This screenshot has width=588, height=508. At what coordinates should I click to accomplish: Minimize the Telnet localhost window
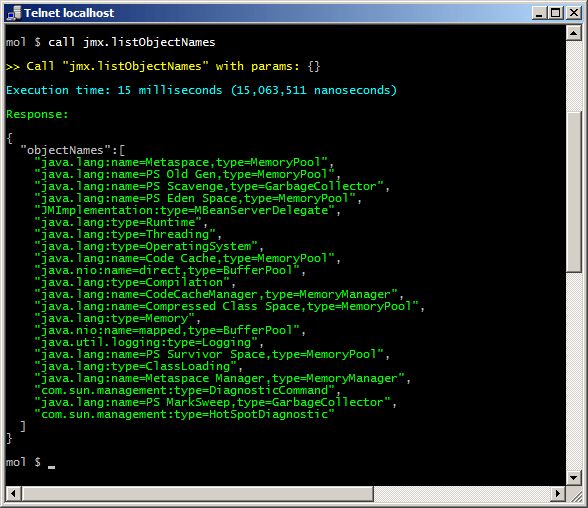[x=539, y=13]
